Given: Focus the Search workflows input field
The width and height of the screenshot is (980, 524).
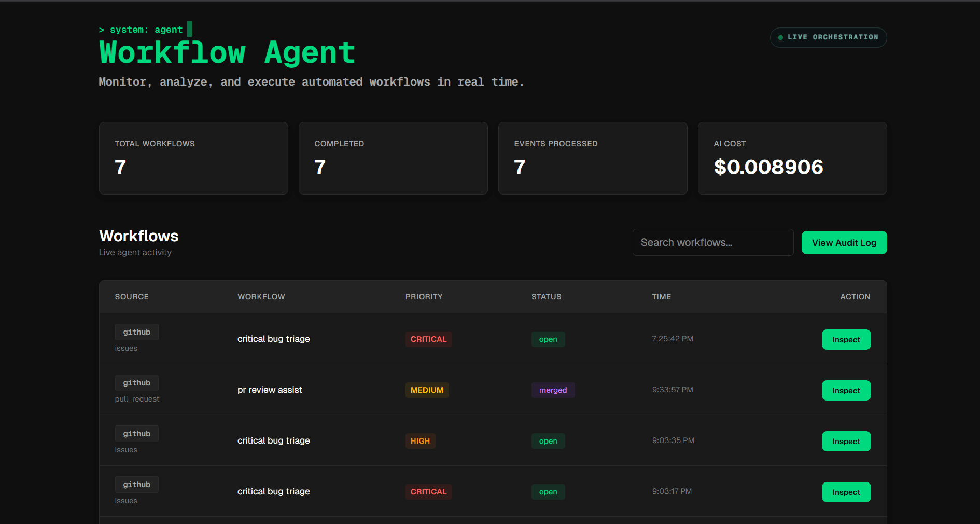Looking at the screenshot, I should [713, 242].
